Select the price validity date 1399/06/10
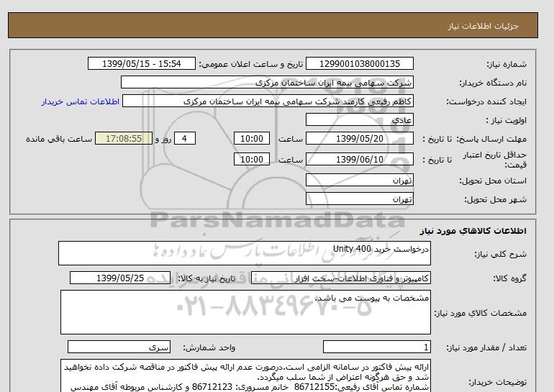This screenshot has height=392, width=554. pyautogui.click(x=359, y=159)
